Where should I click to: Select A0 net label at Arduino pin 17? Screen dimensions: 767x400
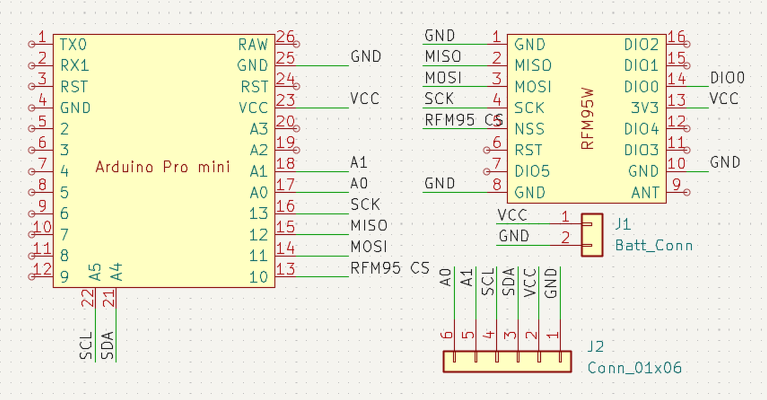click(359, 183)
